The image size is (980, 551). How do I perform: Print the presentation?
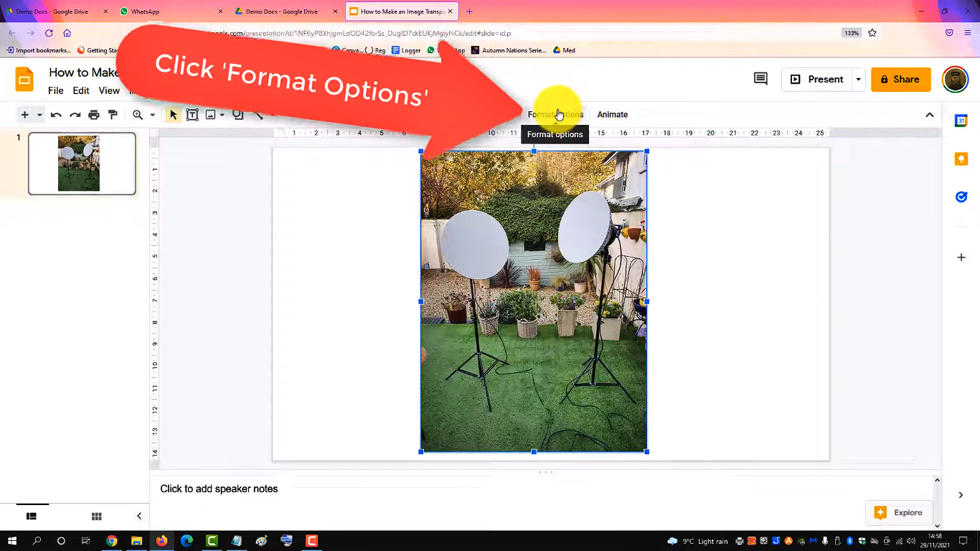[x=94, y=115]
